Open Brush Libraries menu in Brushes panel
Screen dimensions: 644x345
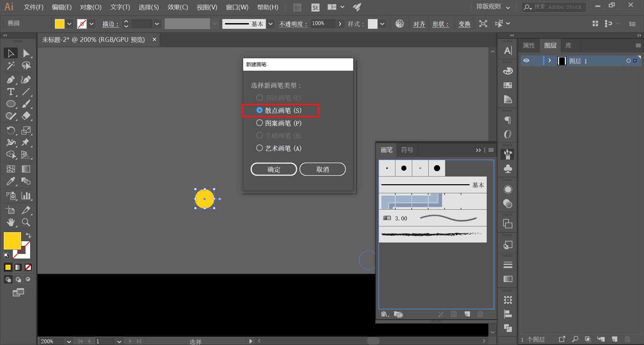(x=385, y=314)
